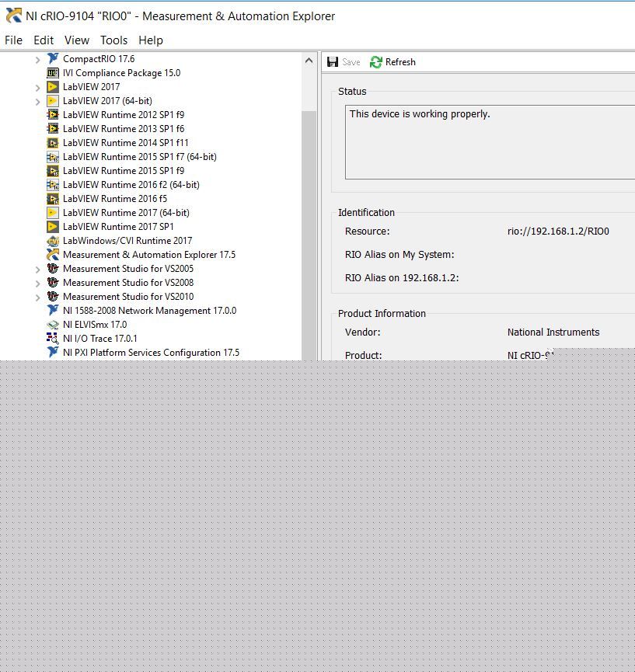Screen dimensions: 635x672
Task: Select LabVIEW Runtime 2012 SP1 f9 icon
Action: tap(52, 115)
